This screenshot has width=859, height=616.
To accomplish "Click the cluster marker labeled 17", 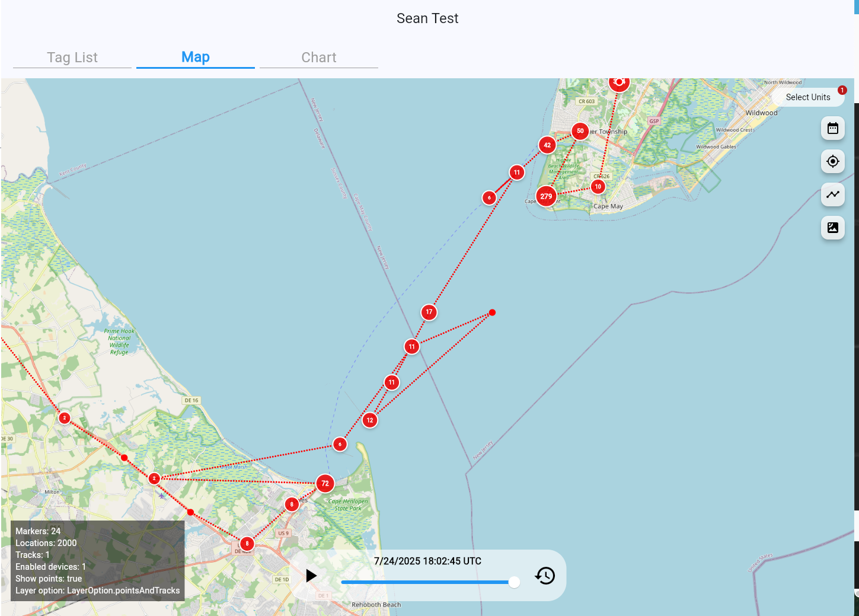I will pos(429,312).
